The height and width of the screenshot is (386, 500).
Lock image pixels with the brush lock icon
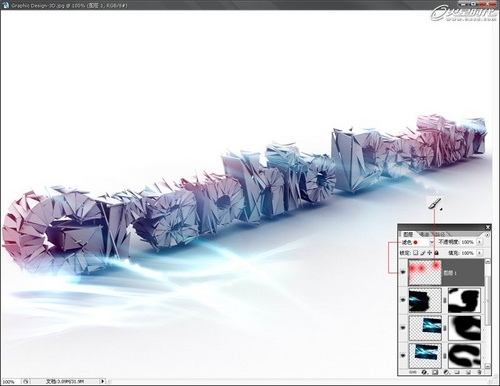tap(423, 253)
